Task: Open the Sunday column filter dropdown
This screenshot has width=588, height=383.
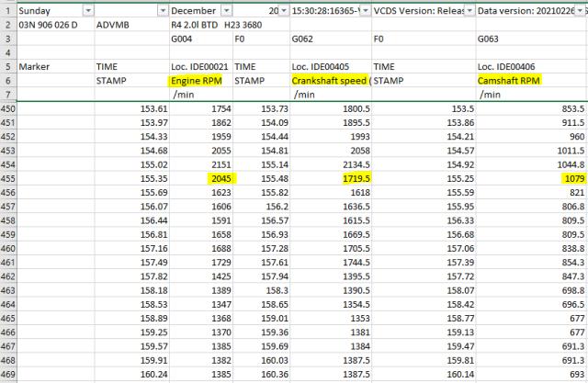Action: [87, 9]
